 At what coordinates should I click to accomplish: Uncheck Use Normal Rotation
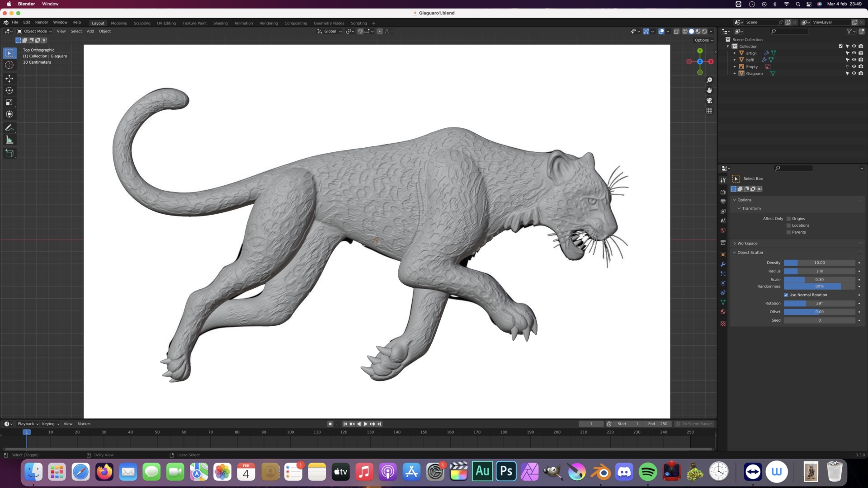pos(786,295)
